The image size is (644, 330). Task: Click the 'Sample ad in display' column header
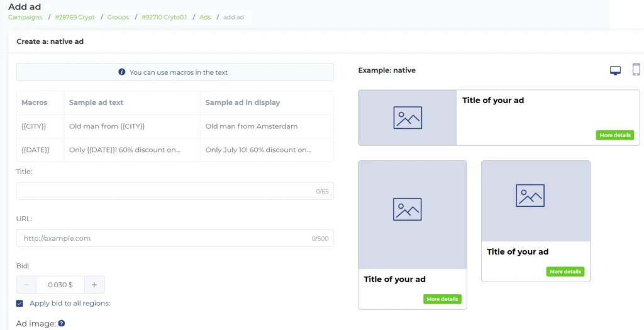coord(243,102)
